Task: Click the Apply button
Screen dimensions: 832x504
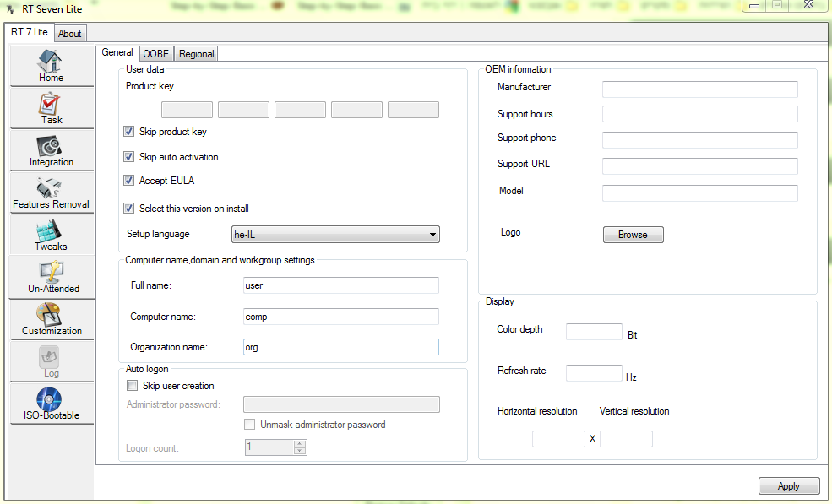Action: pos(788,486)
